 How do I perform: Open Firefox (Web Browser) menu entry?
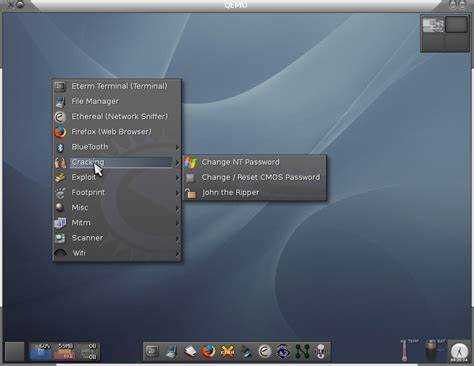[117, 132]
